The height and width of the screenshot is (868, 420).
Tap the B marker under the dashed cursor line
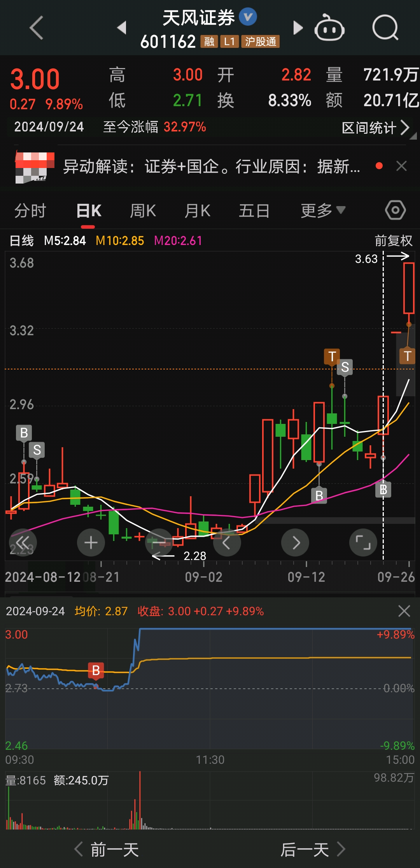(x=383, y=490)
